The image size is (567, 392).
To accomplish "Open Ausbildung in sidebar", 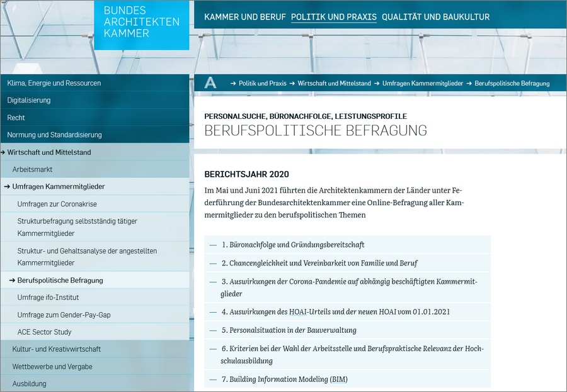I will tap(94, 383).
